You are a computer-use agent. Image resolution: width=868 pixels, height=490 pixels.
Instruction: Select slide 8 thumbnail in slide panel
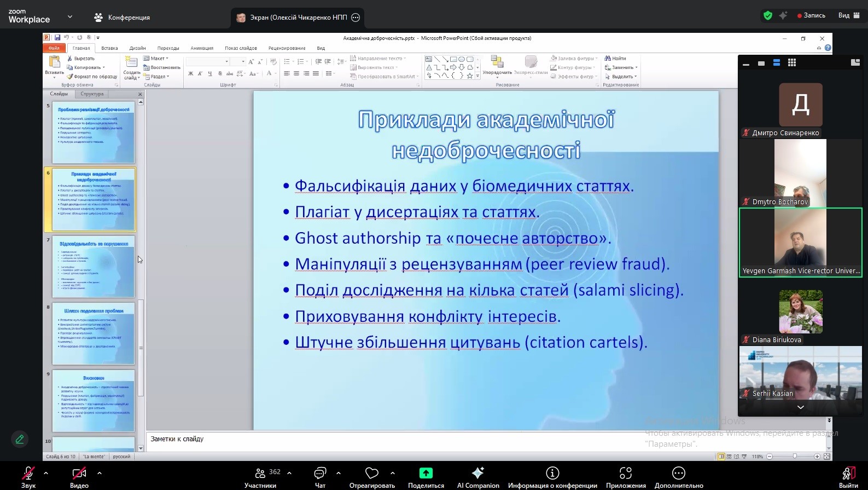pyautogui.click(x=94, y=333)
